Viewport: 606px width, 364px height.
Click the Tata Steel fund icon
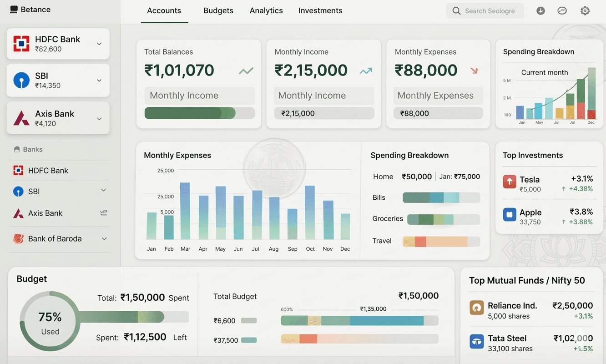[476, 341]
